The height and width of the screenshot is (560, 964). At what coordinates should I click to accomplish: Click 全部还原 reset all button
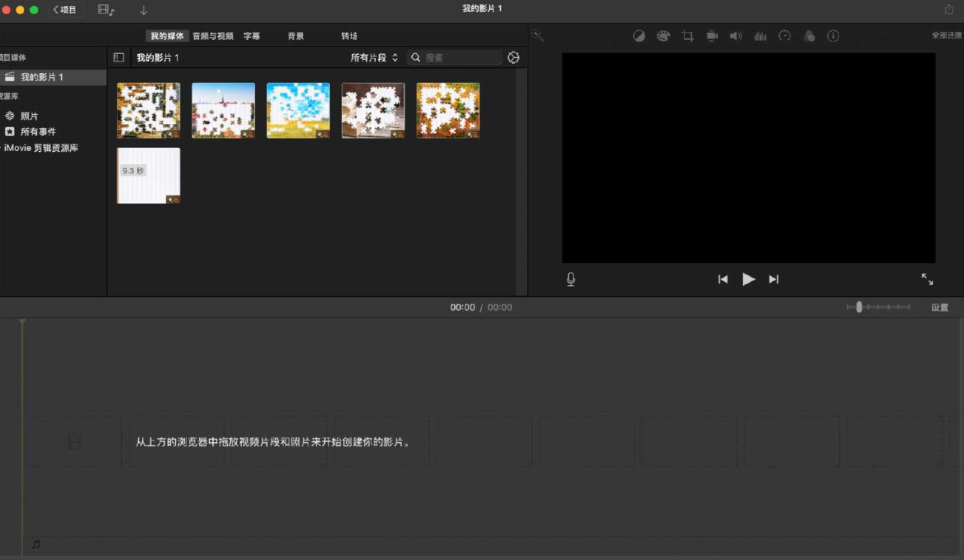947,35
